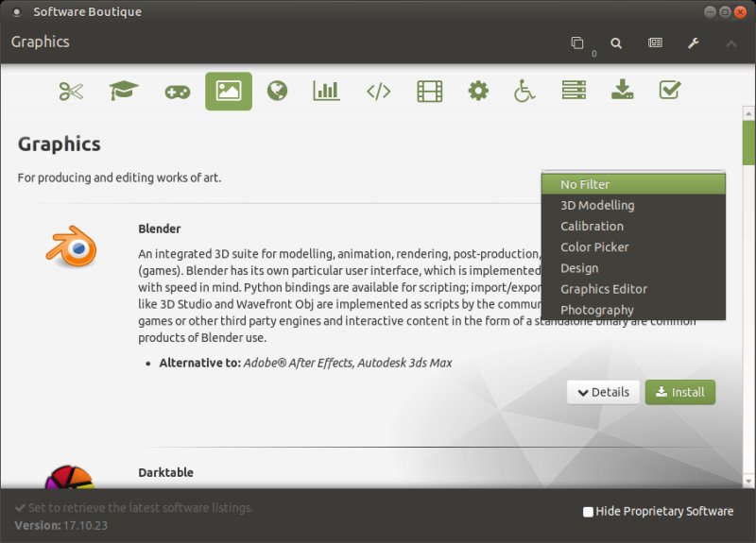The image size is (756, 543).
Task: Click the Version 17.10.23 text
Action: click(x=61, y=526)
